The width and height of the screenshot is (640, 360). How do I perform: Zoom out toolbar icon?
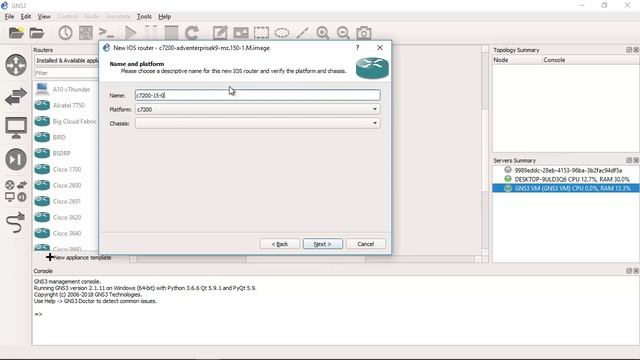[343, 33]
